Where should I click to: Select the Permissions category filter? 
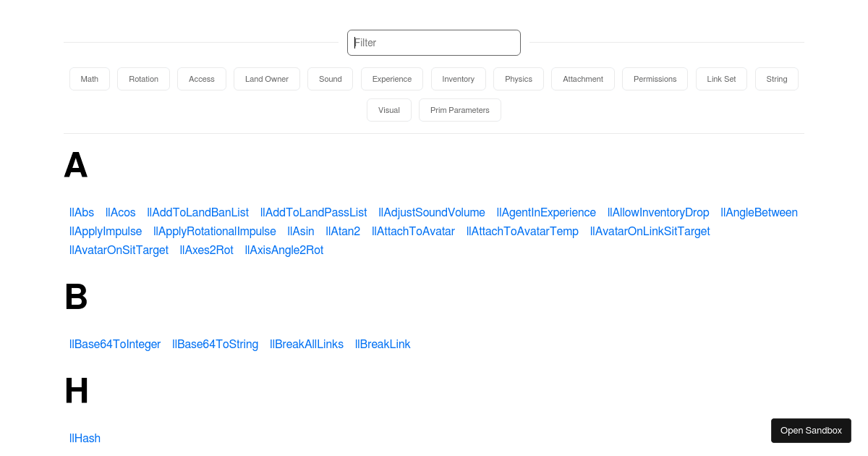coord(655,79)
